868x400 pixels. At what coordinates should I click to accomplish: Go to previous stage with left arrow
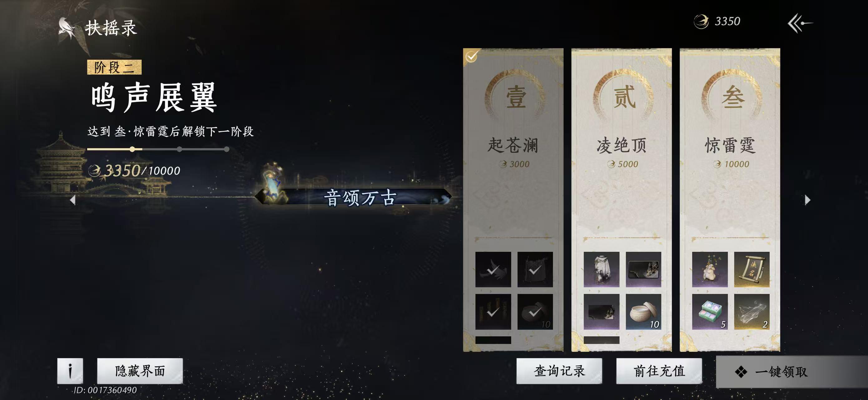(72, 200)
